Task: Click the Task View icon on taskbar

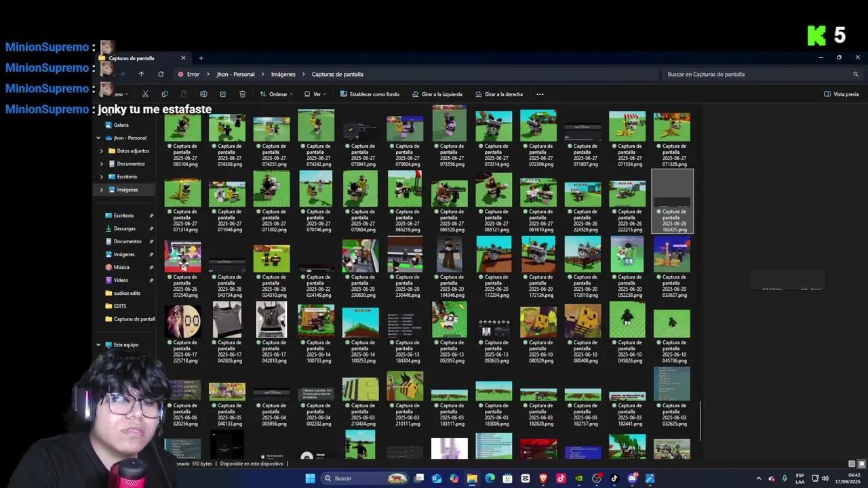Action: pyautogui.click(x=419, y=479)
